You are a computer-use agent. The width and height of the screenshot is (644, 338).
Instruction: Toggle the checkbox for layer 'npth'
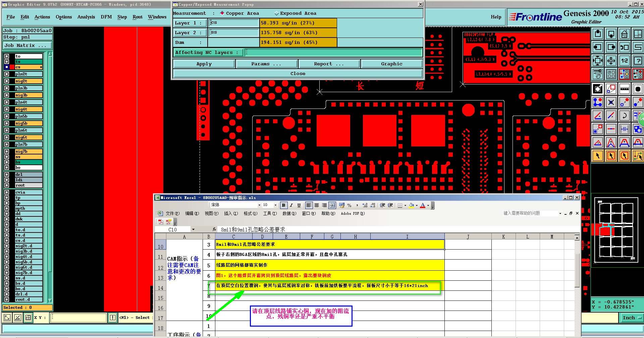pyautogui.click(x=7, y=208)
